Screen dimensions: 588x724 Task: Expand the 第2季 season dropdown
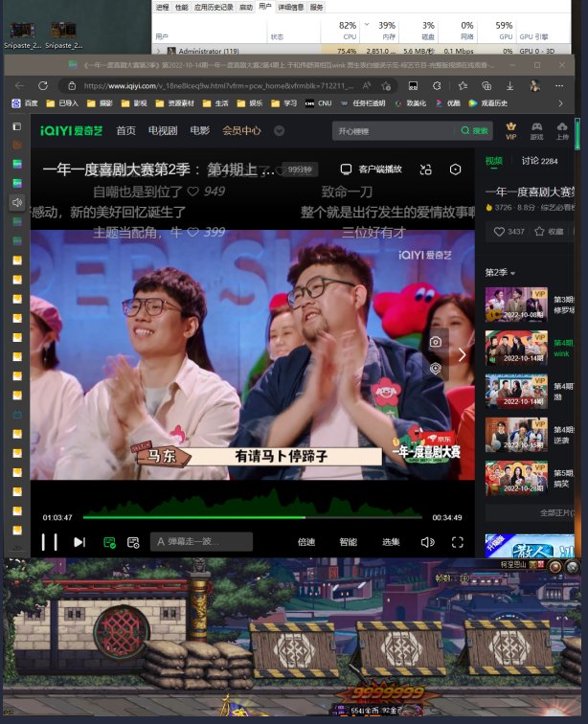(500, 272)
